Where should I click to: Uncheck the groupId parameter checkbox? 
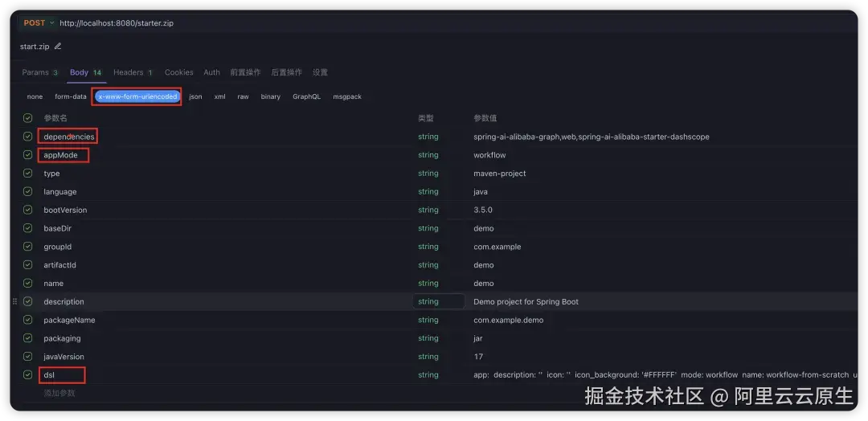point(27,246)
